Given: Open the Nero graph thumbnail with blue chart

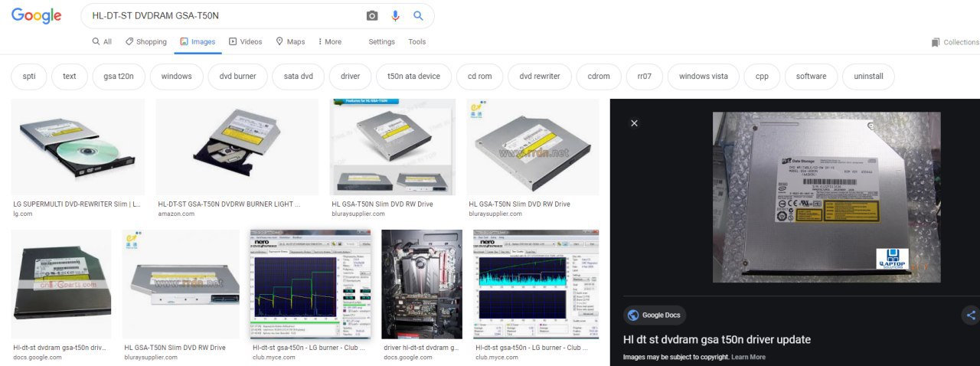Looking at the screenshot, I should point(309,284).
